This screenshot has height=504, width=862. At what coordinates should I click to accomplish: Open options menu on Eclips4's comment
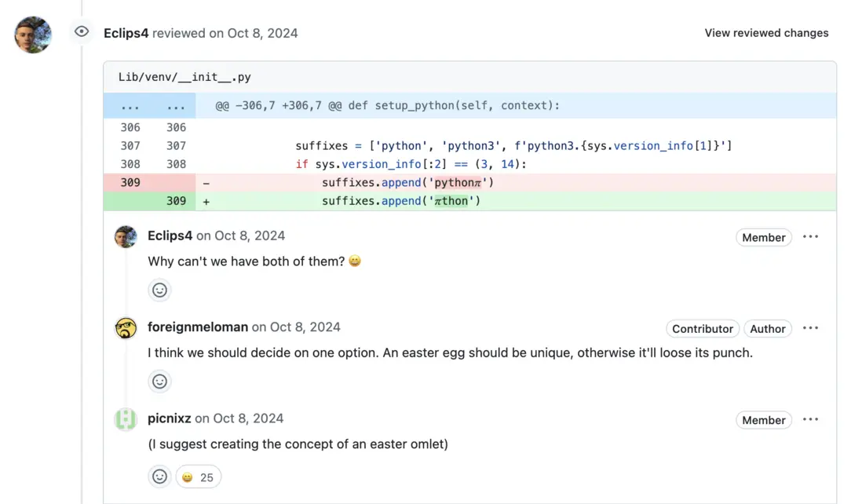coord(811,237)
